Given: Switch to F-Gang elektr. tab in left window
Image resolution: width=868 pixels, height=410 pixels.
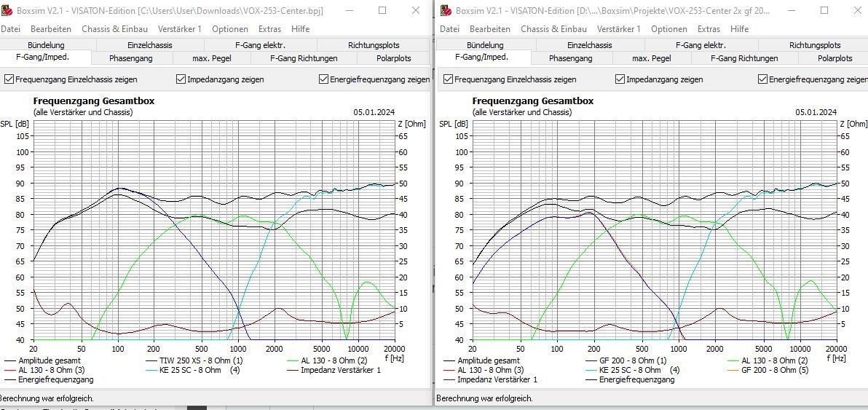Looking at the screenshot, I should click(260, 45).
